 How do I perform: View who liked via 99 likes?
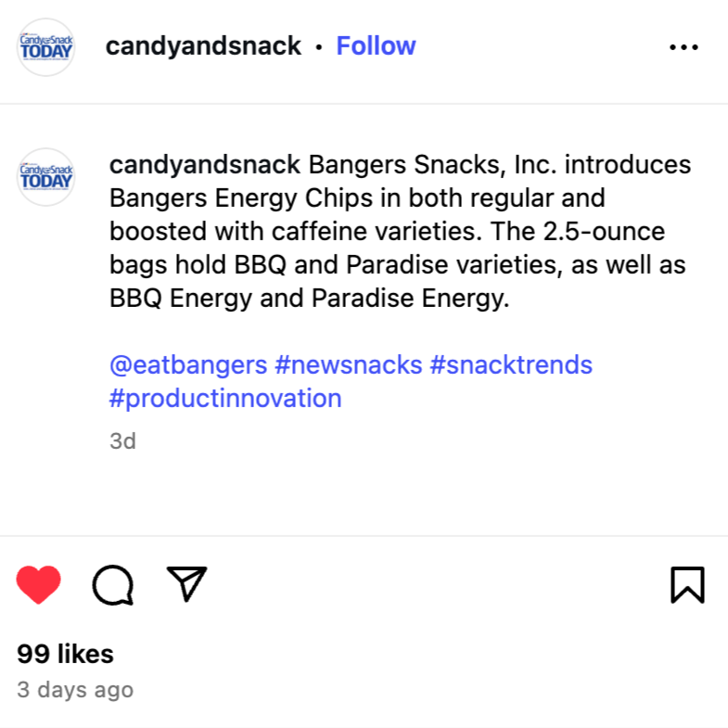click(x=66, y=654)
